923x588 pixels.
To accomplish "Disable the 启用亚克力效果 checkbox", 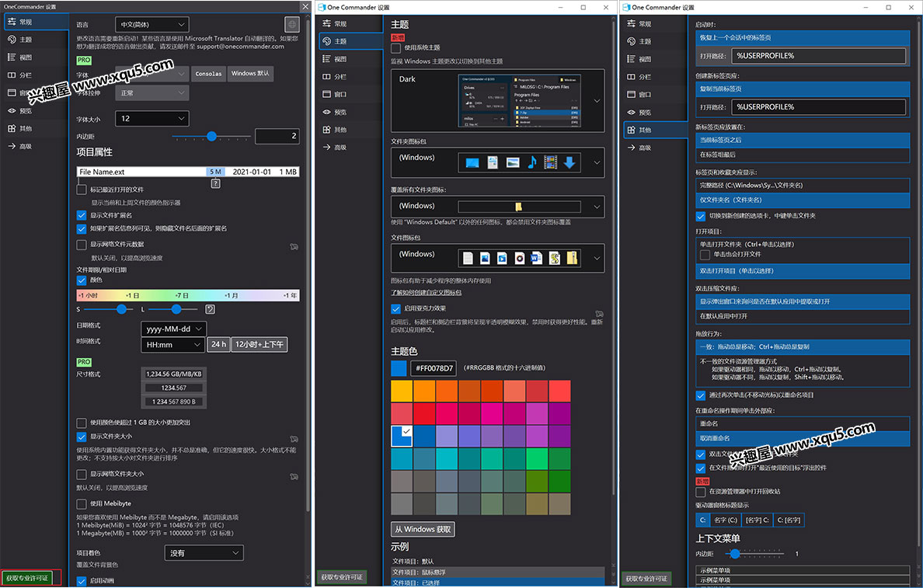I will pos(395,308).
